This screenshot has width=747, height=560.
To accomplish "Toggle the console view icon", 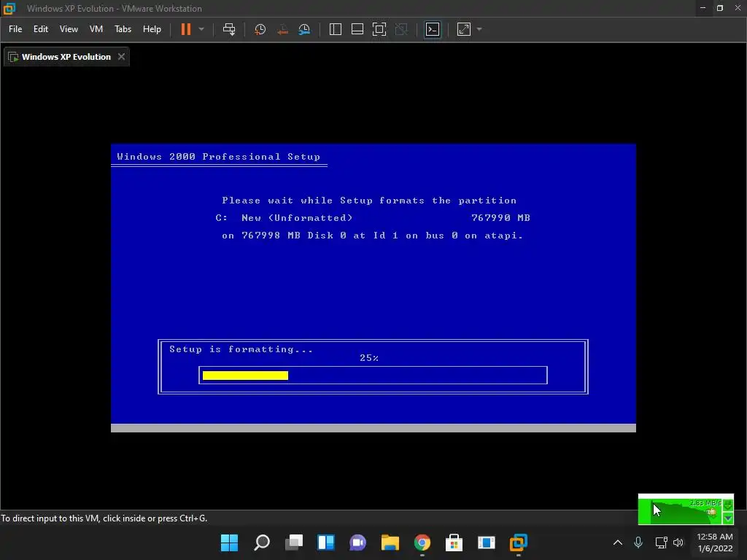I will [433, 29].
